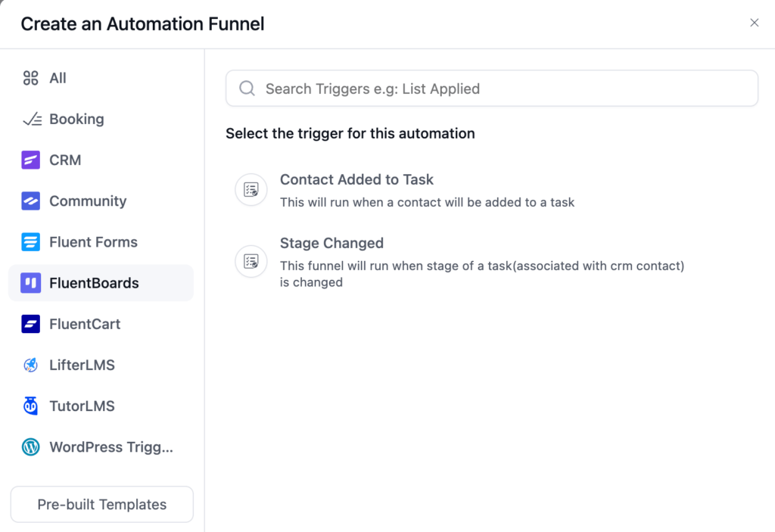Click the Contact Added to Task icon
The width and height of the screenshot is (775, 532).
click(251, 189)
